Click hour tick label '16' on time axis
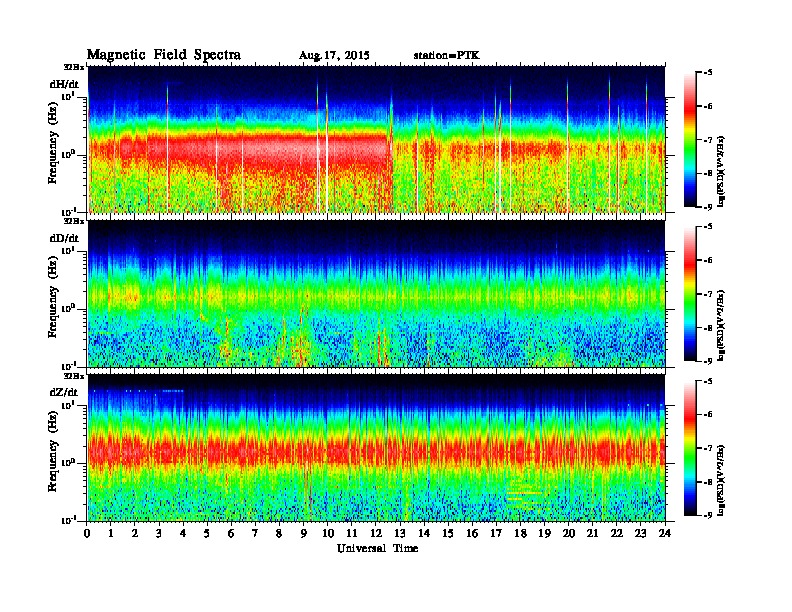 [x=472, y=534]
